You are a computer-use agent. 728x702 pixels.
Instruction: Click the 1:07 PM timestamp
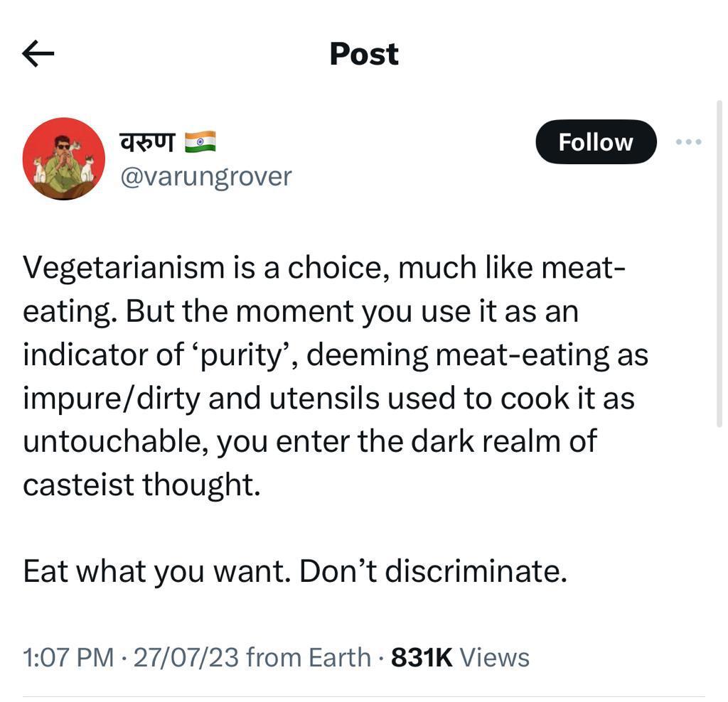(x=68, y=657)
